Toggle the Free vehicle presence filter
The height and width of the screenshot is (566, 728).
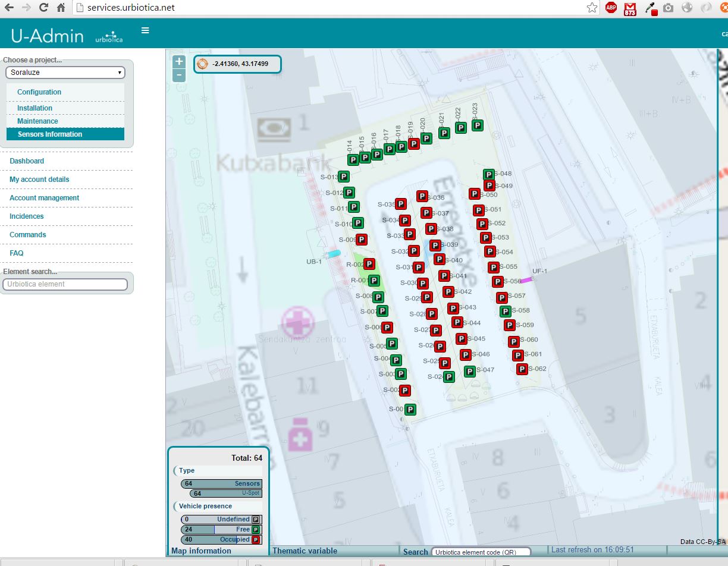[x=221, y=529]
